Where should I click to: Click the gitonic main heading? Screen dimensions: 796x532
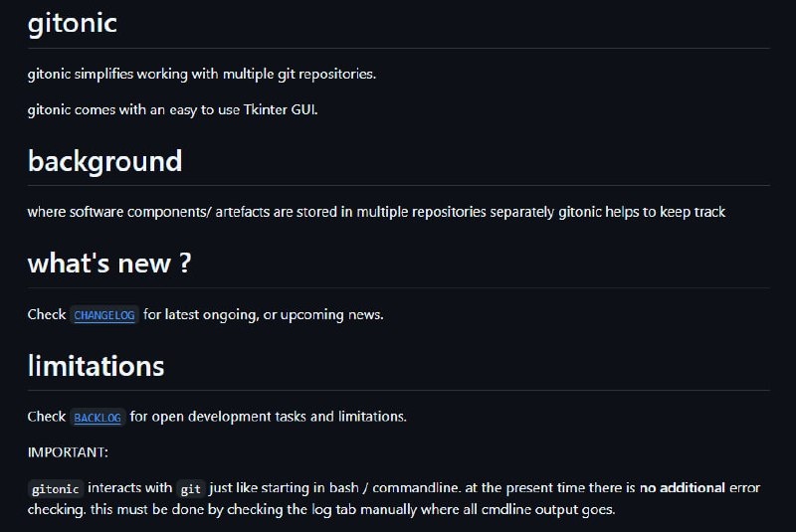72,23
